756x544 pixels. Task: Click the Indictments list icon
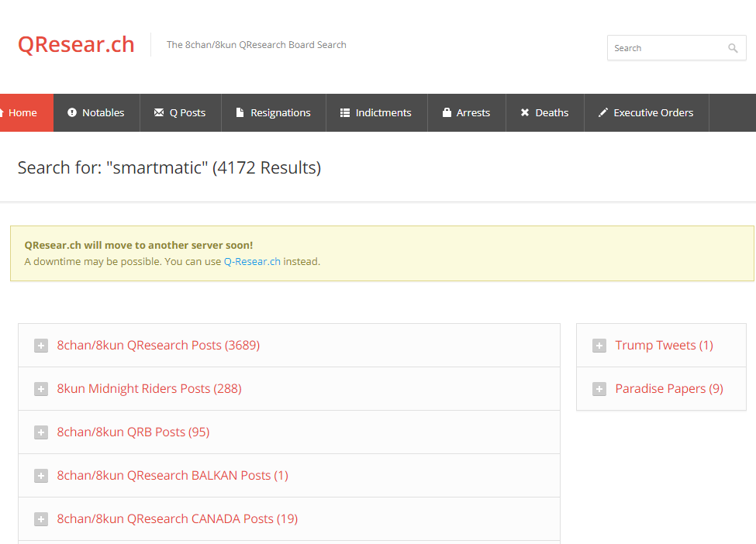pyautogui.click(x=345, y=112)
